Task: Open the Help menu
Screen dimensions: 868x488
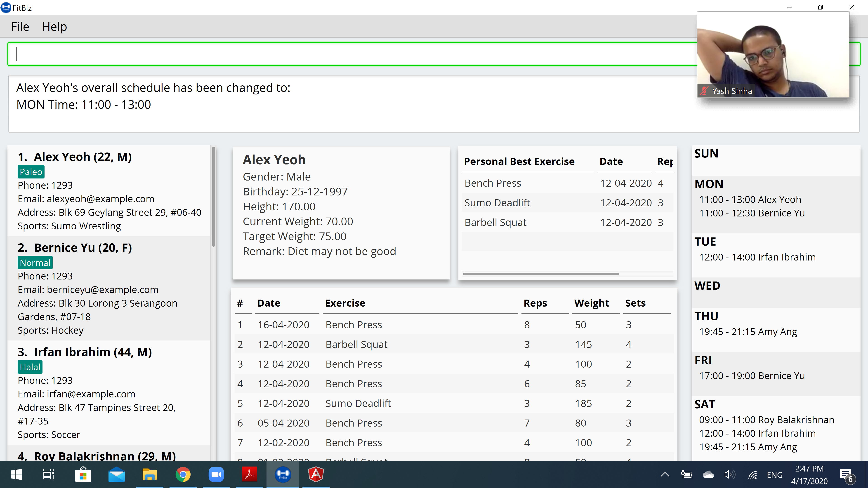Action: click(54, 27)
